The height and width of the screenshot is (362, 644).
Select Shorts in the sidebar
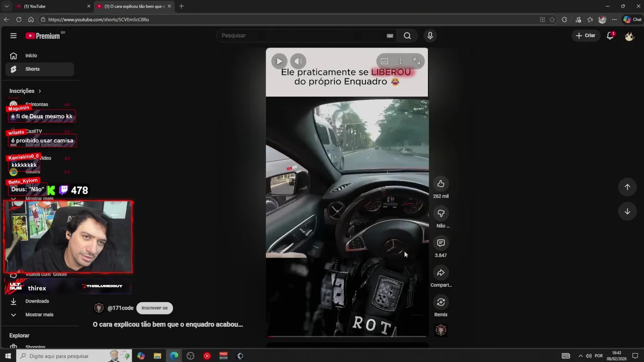point(40,69)
